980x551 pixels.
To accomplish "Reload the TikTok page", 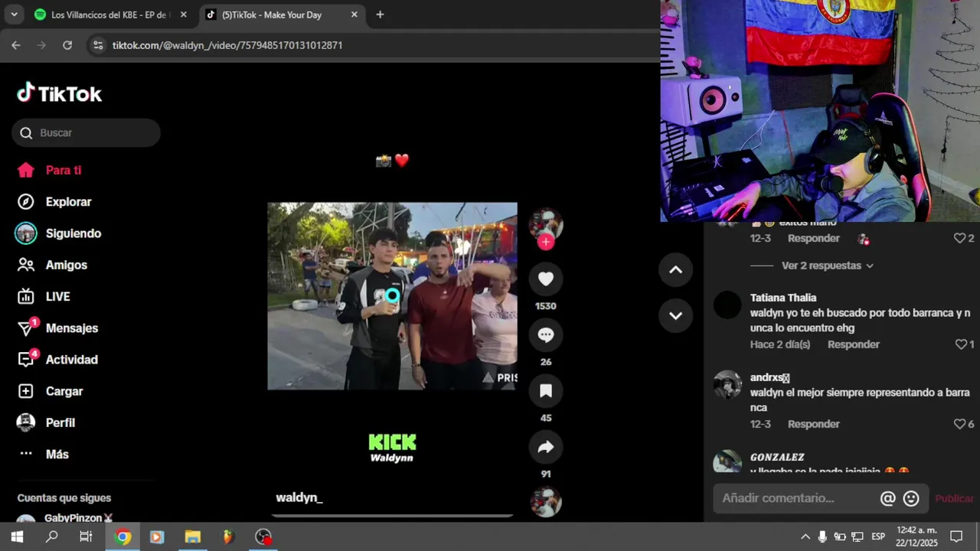I will [x=67, y=45].
